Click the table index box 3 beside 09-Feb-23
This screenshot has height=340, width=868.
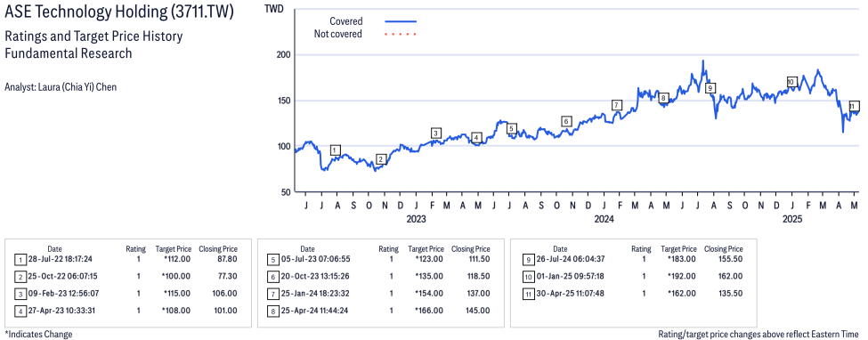[20, 294]
